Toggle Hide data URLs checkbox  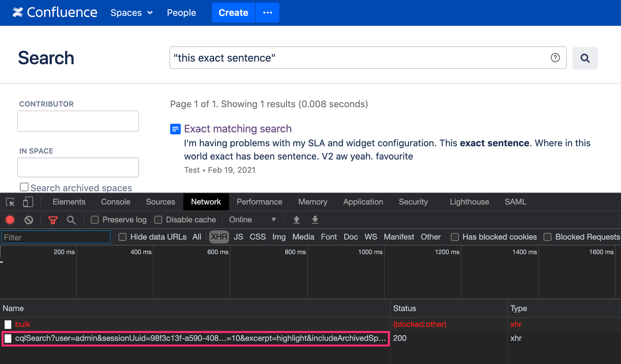click(x=122, y=237)
